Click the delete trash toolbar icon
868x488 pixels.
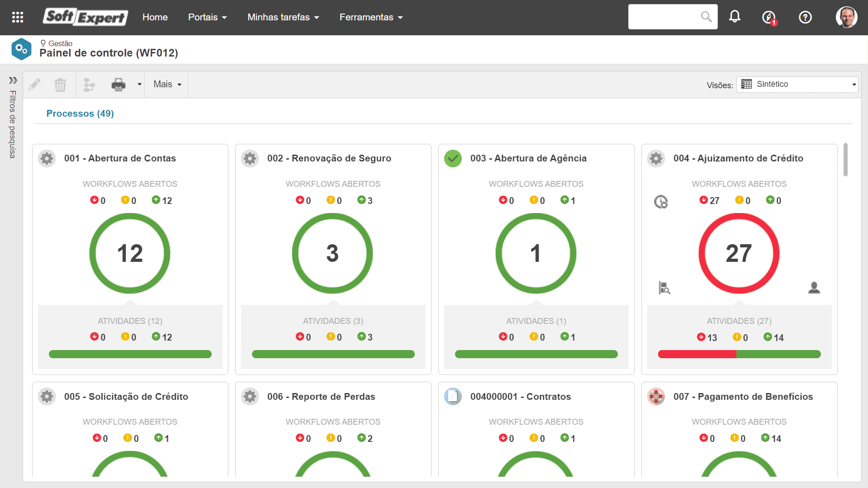tap(60, 85)
